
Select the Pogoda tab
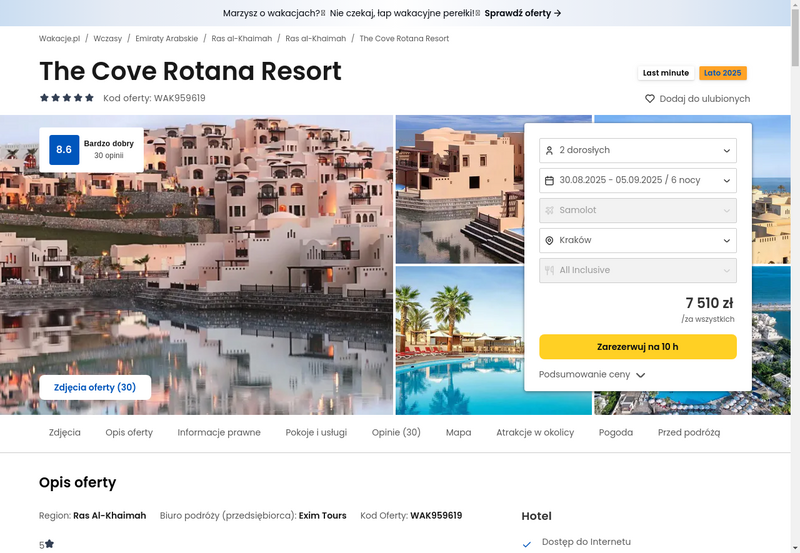coord(616,433)
